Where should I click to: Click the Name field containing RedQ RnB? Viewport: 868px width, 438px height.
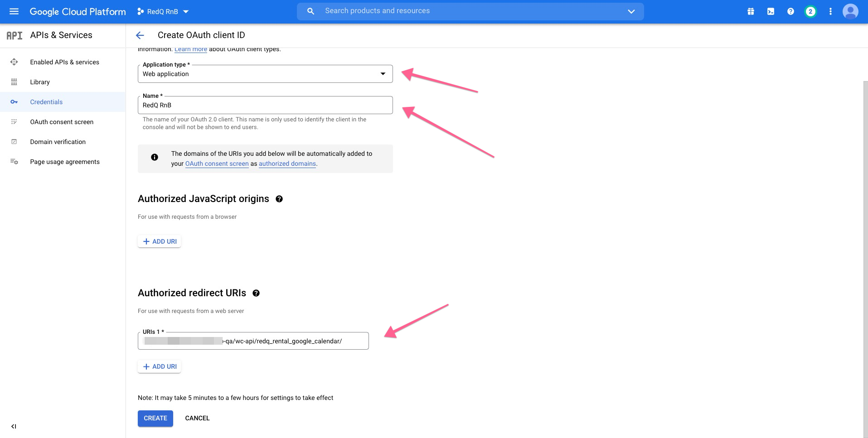click(x=265, y=105)
